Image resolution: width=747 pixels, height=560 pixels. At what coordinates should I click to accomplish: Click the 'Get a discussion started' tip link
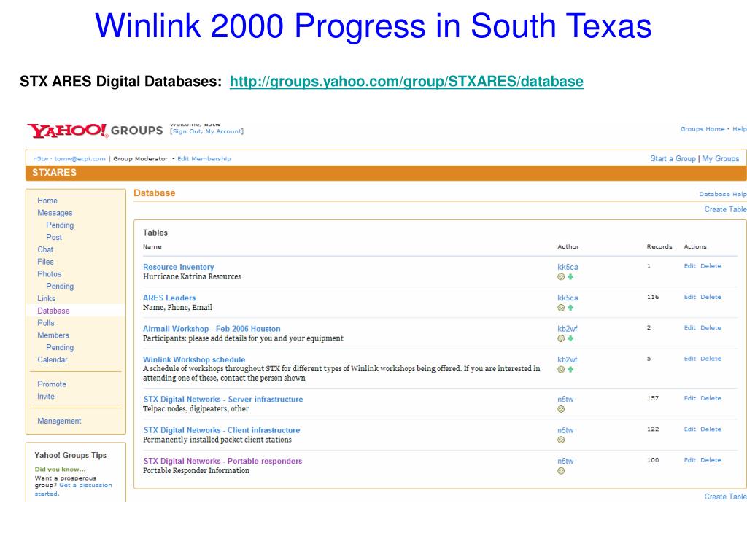coord(74,489)
